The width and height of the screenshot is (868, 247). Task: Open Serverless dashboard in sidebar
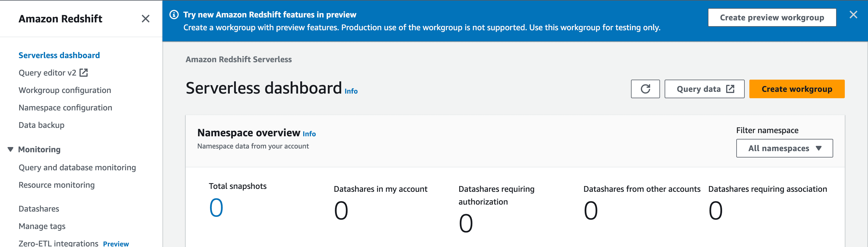click(59, 55)
